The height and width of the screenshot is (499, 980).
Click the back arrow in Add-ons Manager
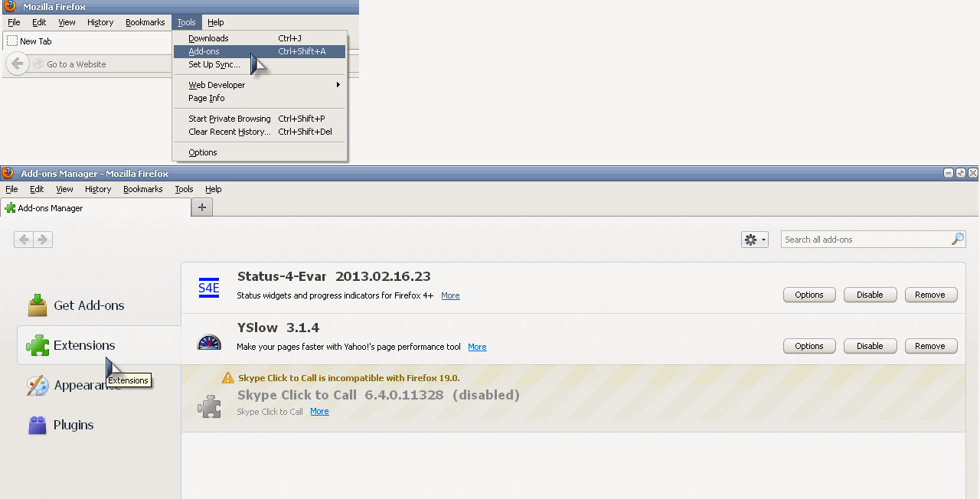pos(24,240)
